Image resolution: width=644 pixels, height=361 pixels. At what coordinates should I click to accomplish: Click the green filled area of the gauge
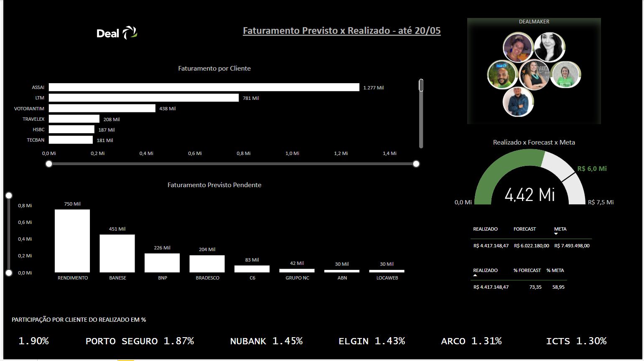click(x=497, y=171)
